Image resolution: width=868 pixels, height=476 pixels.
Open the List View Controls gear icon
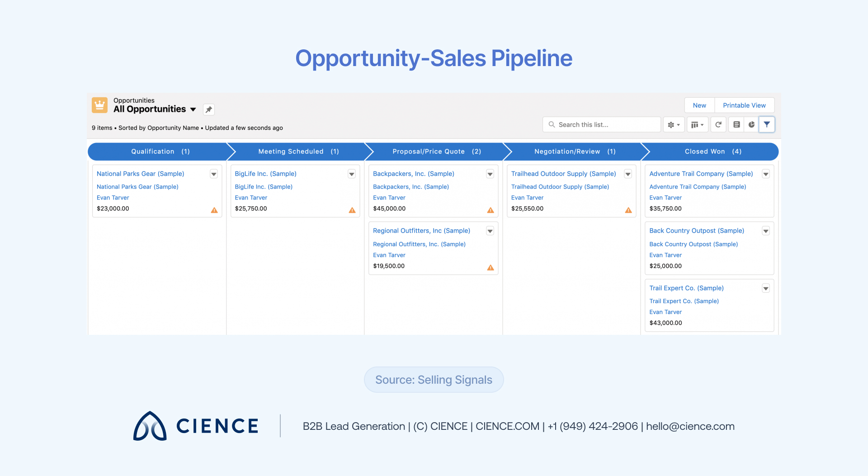point(673,124)
